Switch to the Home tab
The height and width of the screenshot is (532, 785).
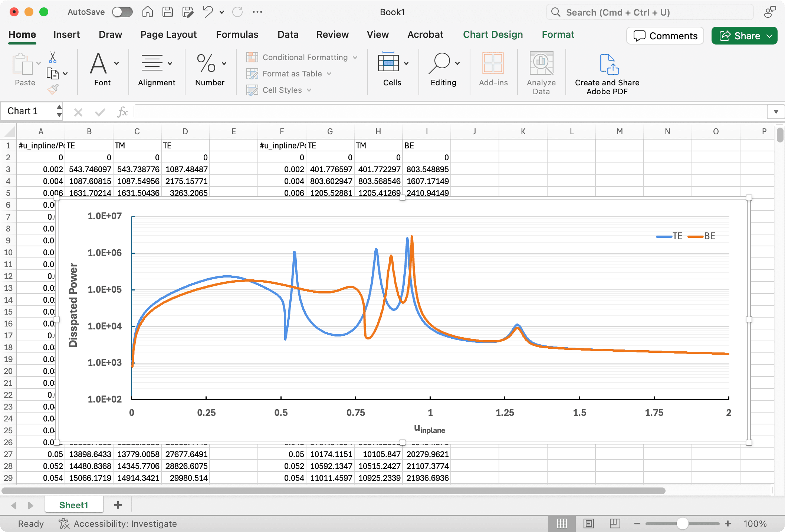point(22,35)
